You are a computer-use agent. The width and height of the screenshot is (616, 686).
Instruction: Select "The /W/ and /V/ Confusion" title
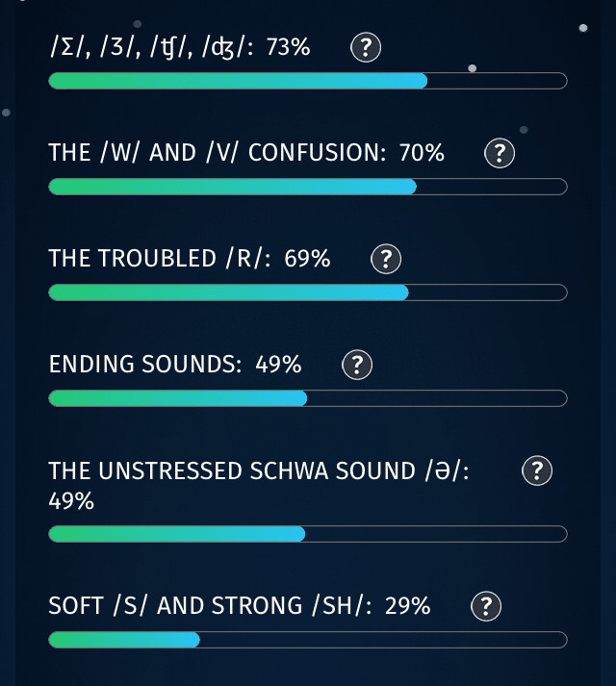click(x=216, y=152)
